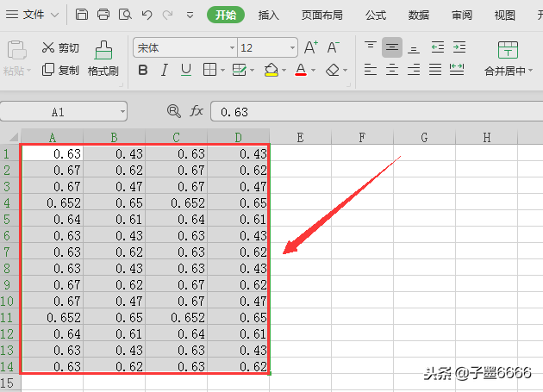This screenshot has width=543, height=392.
Task: Decrease font size with A- icon
Action: 334,47
